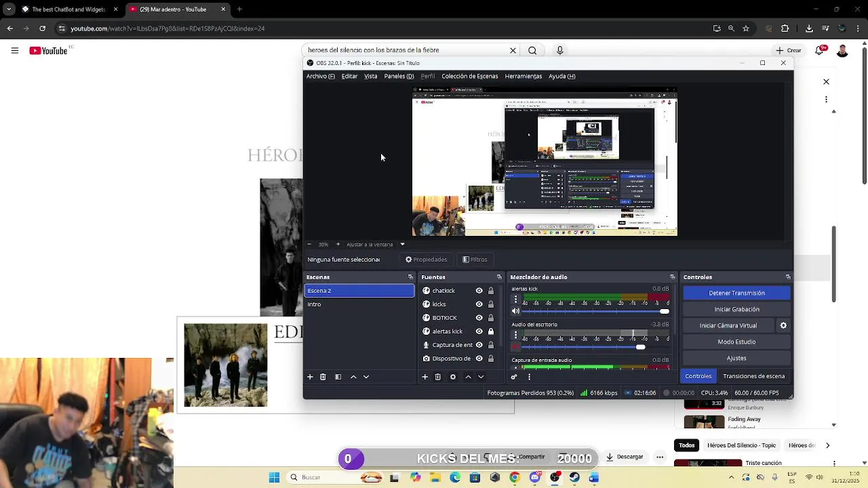Image resolution: width=868 pixels, height=488 pixels.
Task: Open Vista menu in OBS
Action: [x=370, y=76]
